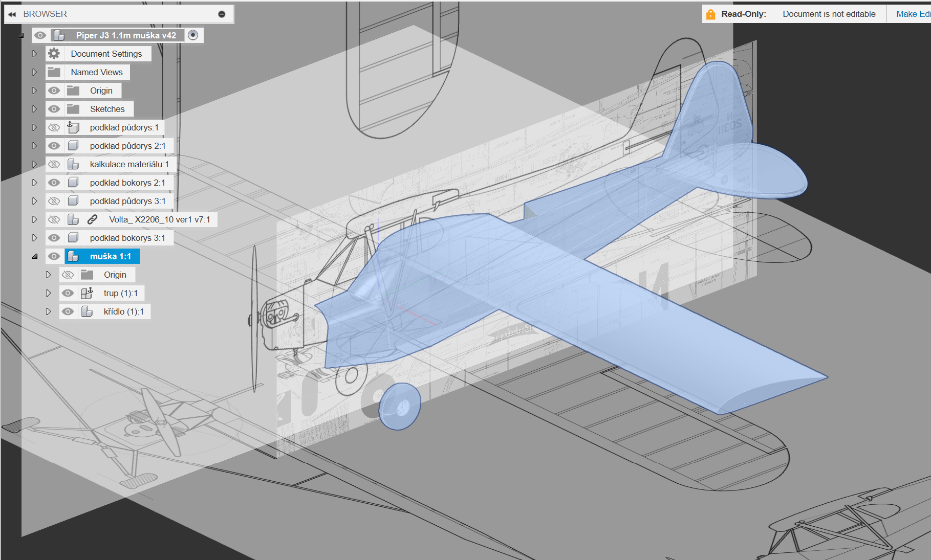Click the minus icon in BROWSER header
The width and height of the screenshot is (931, 560).
[222, 14]
